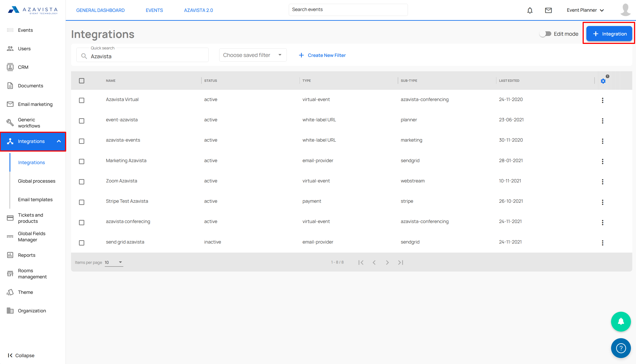Image resolution: width=636 pixels, height=364 pixels.
Task: Go to last page of results
Action: [x=400, y=262]
